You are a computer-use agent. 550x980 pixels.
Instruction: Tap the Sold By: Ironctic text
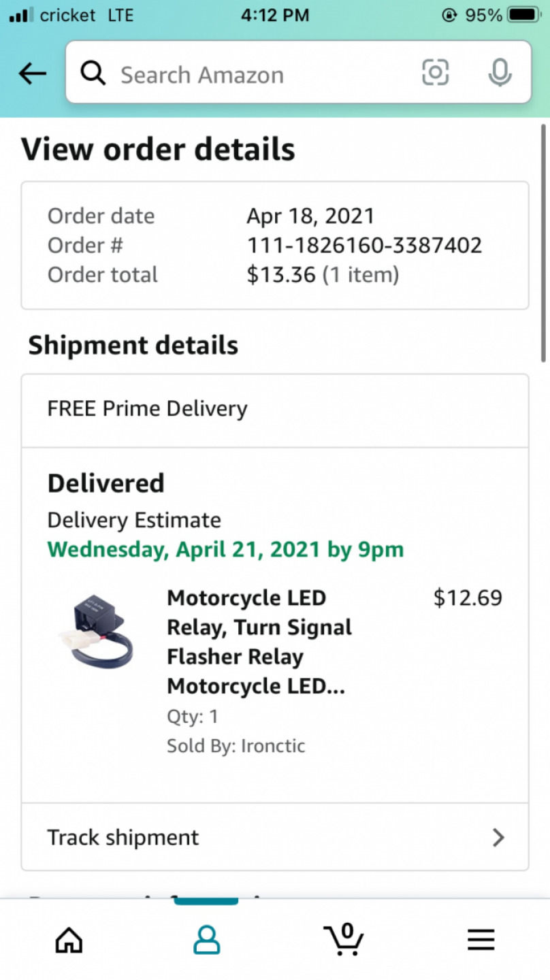click(x=236, y=746)
